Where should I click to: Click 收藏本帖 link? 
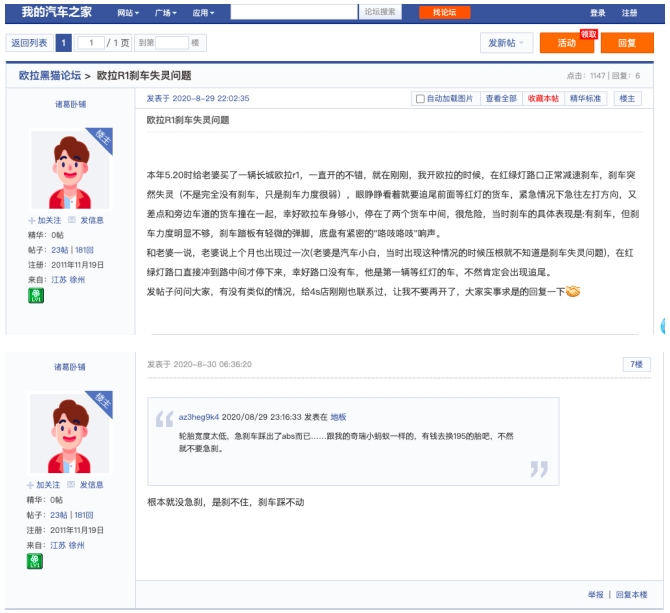pos(543,99)
